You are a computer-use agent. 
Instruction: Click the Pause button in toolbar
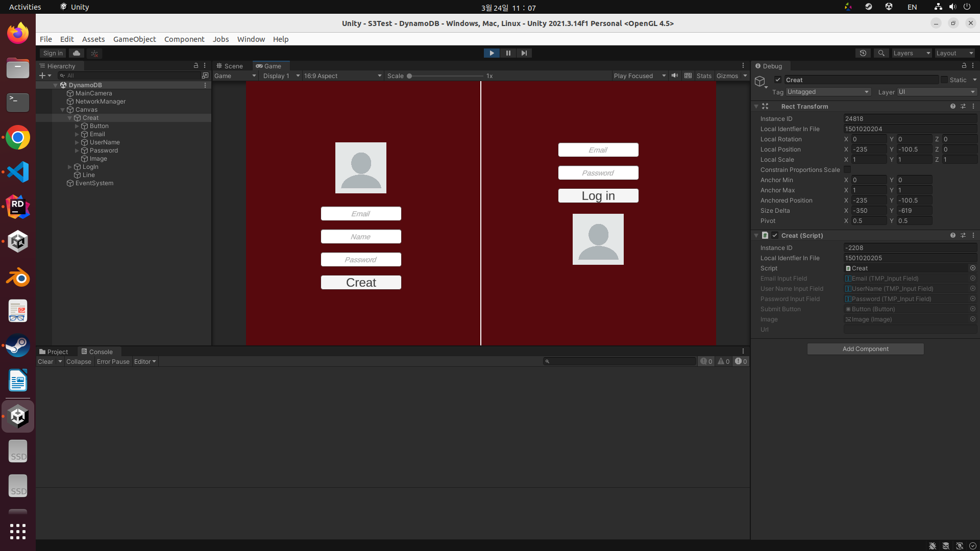pyautogui.click(x=508, y=53)
